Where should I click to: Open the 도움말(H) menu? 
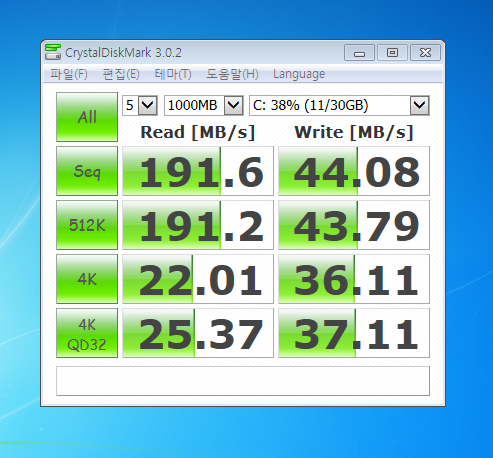(232, 74)
